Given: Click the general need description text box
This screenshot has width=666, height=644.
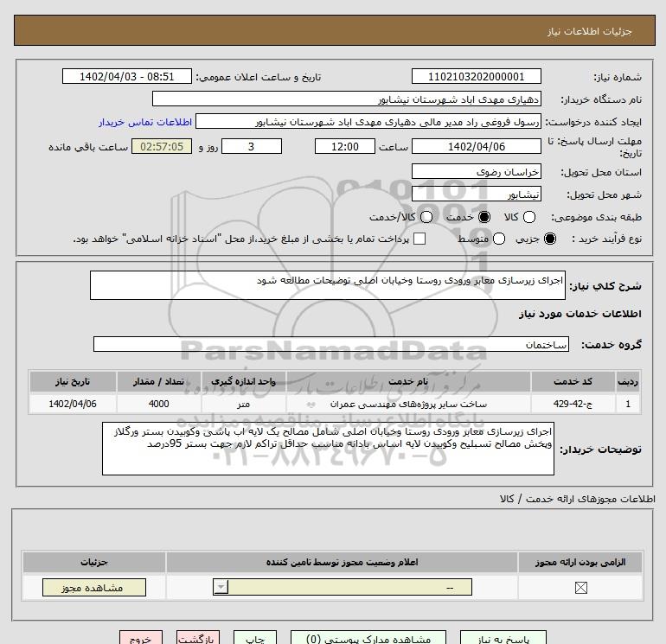Looking at the screenshot, I should [x=328, y=285].
